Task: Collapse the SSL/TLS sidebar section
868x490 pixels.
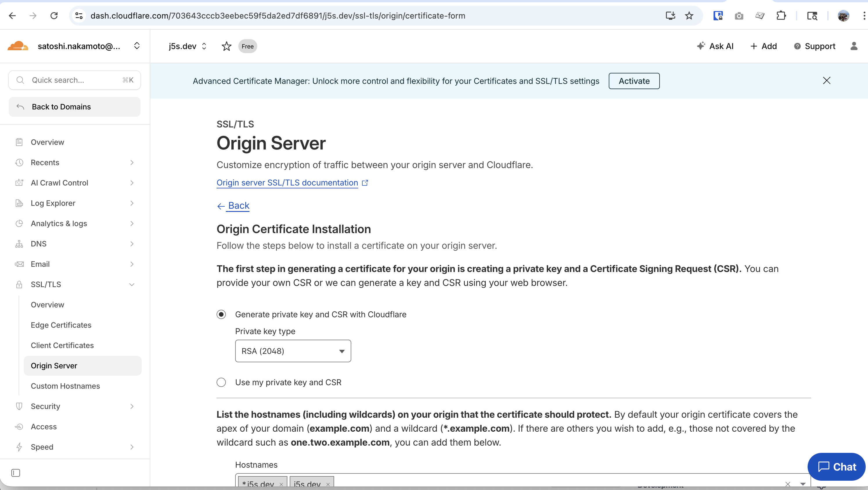Action: coord(132,284)
